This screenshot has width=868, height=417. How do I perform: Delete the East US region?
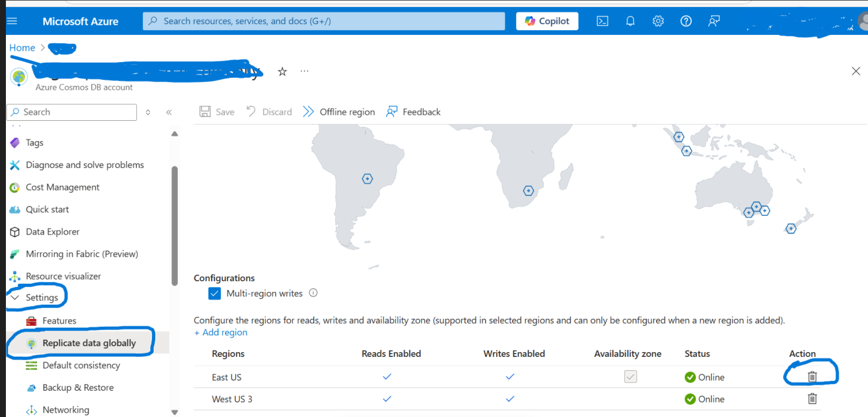point(812,377)
